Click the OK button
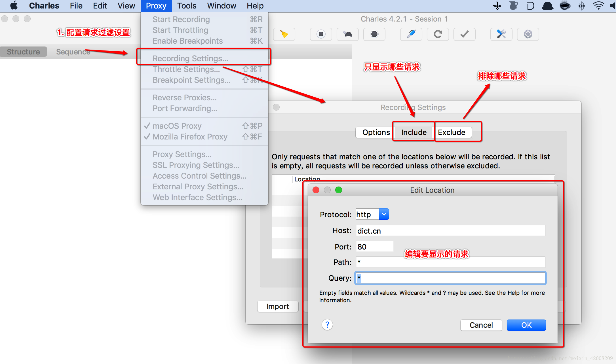 pos(526,325)
